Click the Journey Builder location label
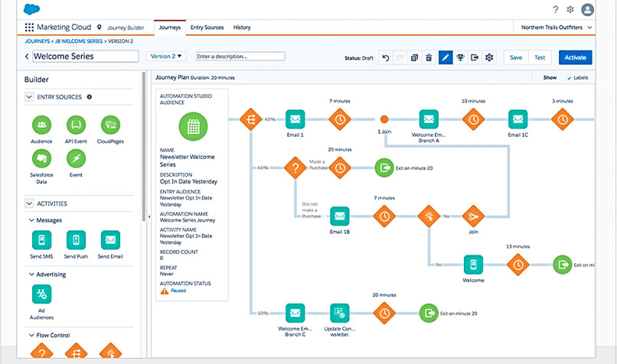The height and width of the screenshot is (364, 617). click(126, 28)
